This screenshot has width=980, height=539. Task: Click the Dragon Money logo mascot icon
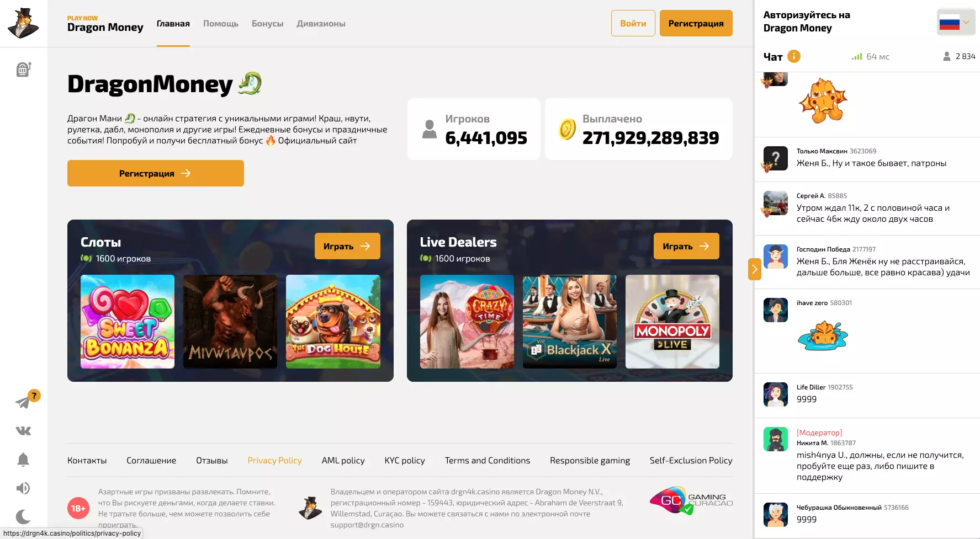(x=23, y=23)
